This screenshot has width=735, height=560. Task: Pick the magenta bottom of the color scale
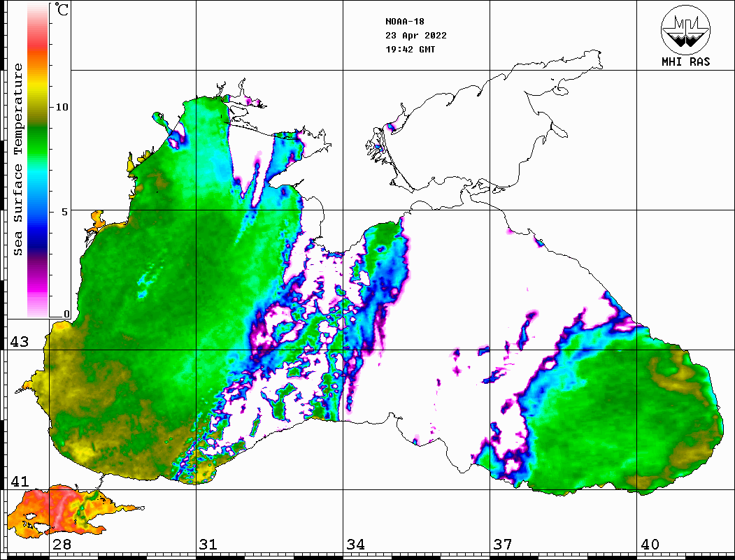click(x=38, y=297)
